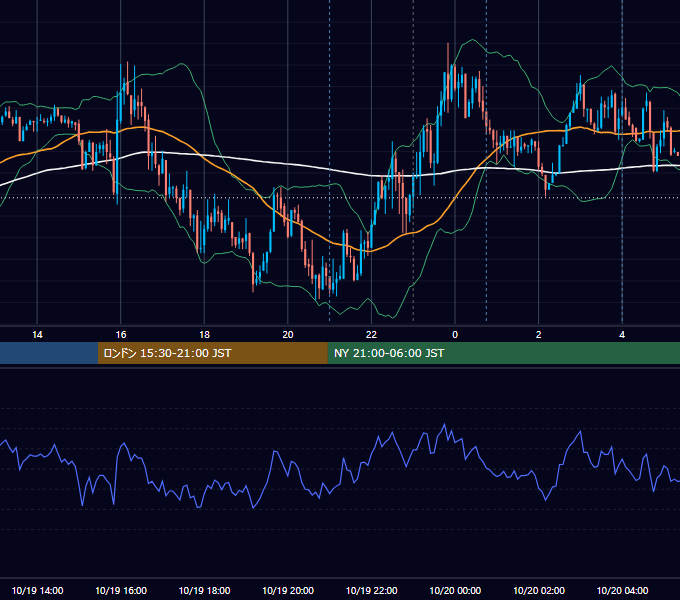
Task: Click the blue session bar before ロンドン
Action: click(49, 353)
